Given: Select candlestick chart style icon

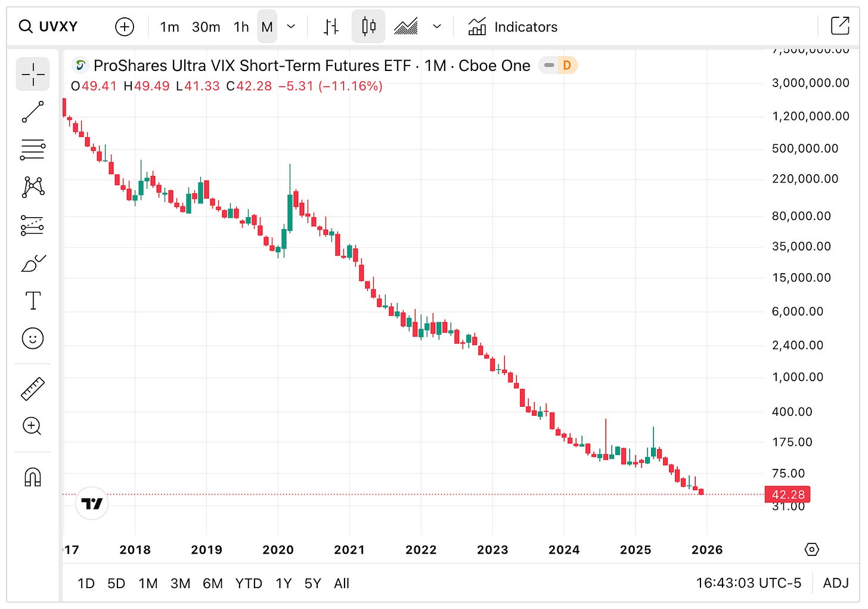Looking at the screenshot, I should click(x=368, y=27).
